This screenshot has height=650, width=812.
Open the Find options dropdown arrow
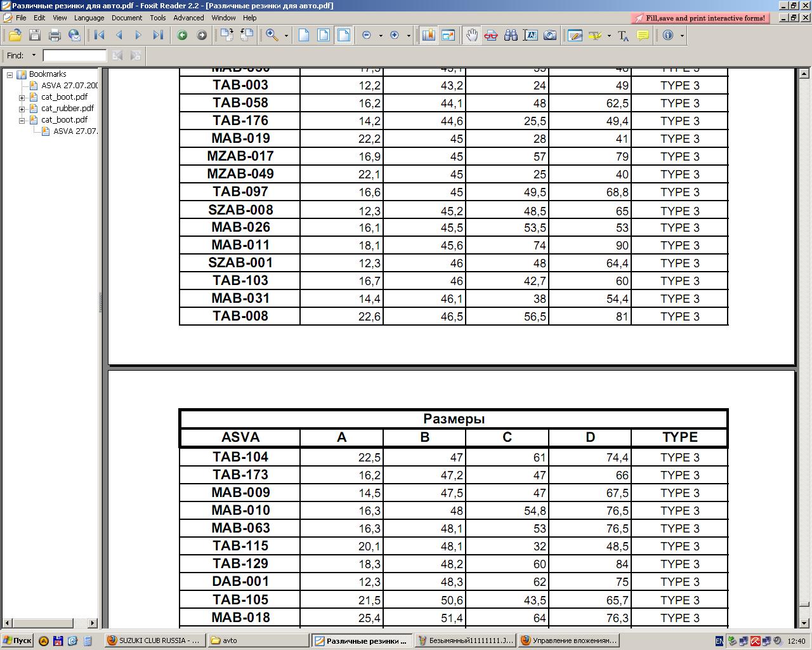[34, 56]
